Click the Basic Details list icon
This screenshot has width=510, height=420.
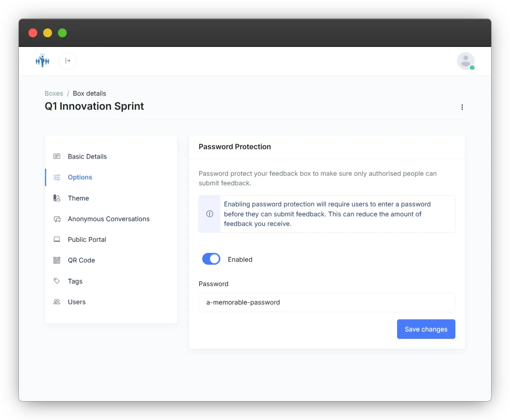pyautogui.click(x=57, y=156)
